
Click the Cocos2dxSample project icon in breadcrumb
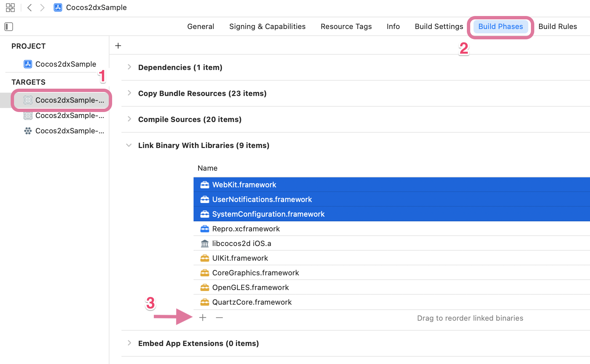[58, 8]
